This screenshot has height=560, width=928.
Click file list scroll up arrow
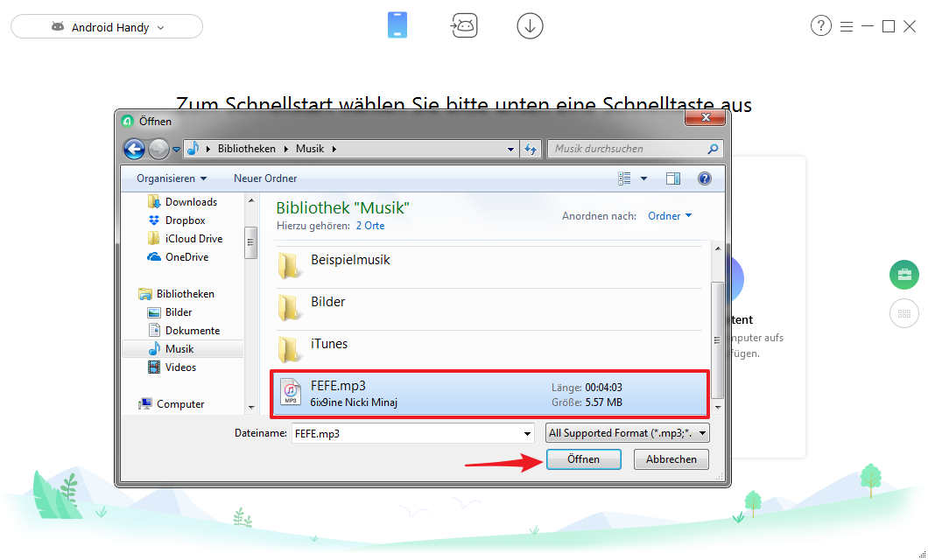(x=717, y=248)
